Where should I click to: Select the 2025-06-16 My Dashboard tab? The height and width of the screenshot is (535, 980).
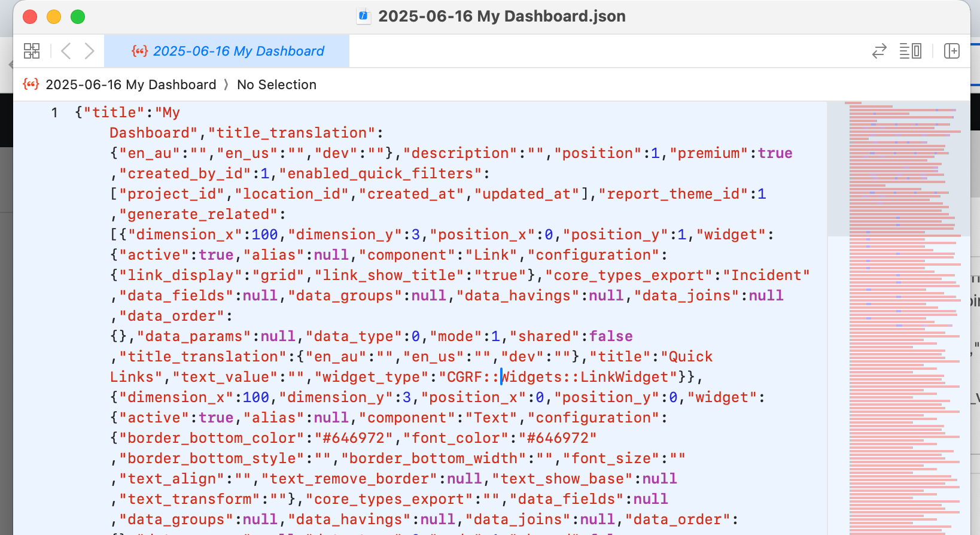click(227, 51)
